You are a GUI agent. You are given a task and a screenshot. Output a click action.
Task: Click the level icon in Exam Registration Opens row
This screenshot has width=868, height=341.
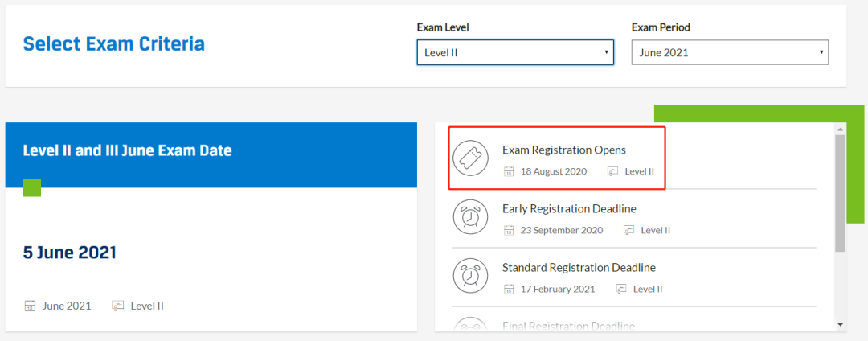pos(613,171)
